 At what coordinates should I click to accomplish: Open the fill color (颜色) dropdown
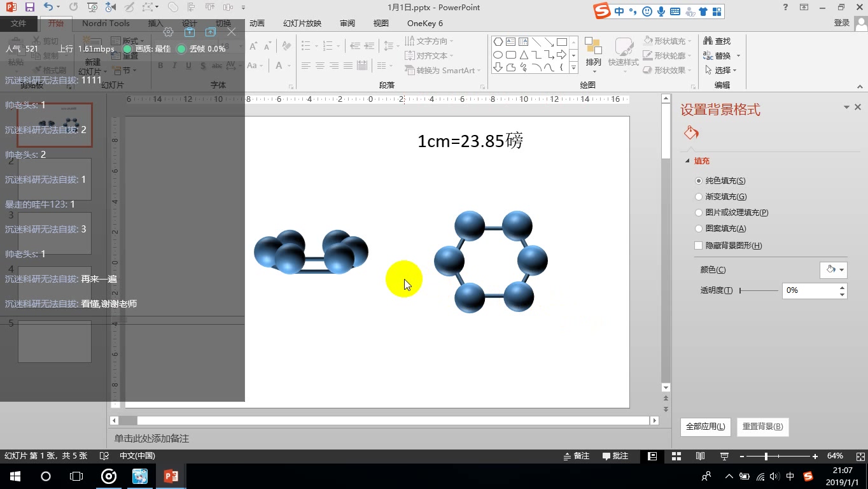coord(834,270)
